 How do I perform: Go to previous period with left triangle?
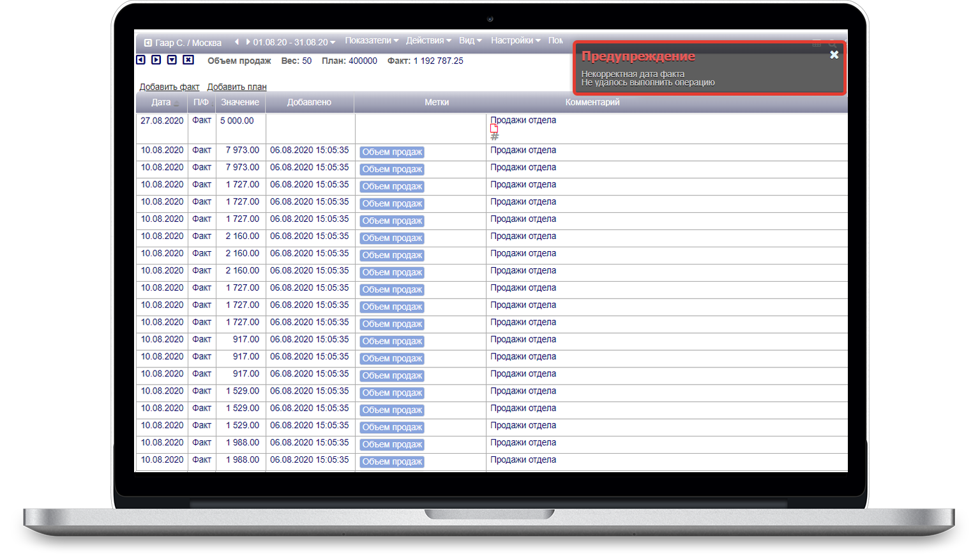pyautogui.click(x=237, y=42)
